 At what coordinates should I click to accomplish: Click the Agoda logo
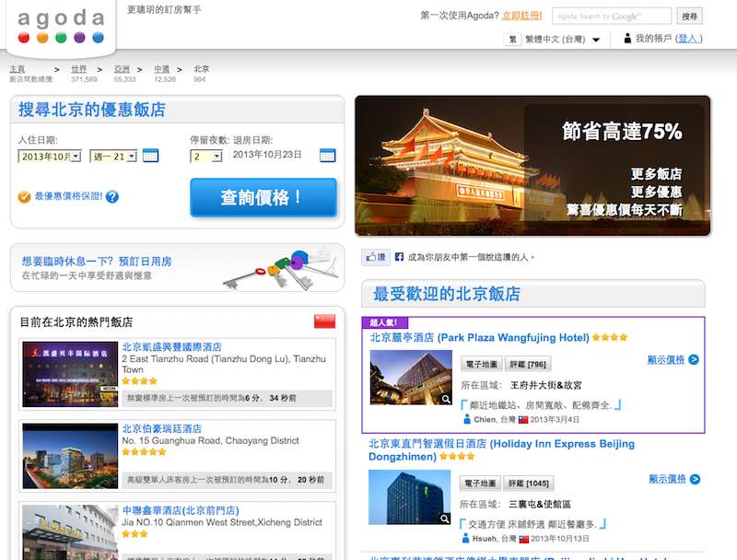point(61,27)
